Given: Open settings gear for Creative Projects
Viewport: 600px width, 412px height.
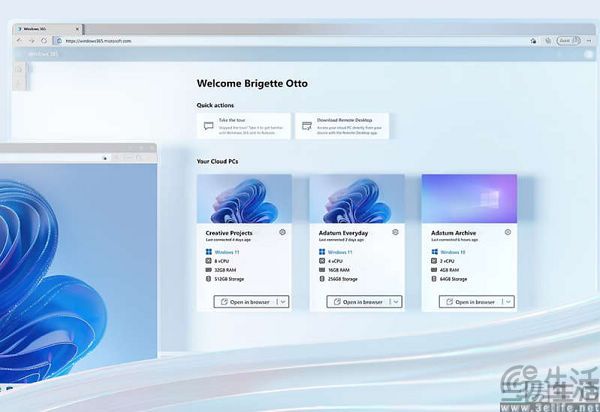Looking at the screenshot, I should coord(283,232).
